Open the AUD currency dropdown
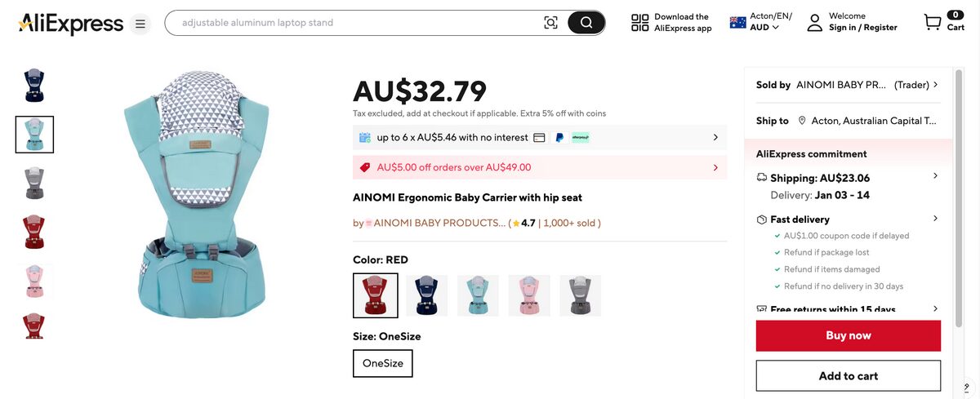This screenshot has height=399, width=980. coord(764,28)
